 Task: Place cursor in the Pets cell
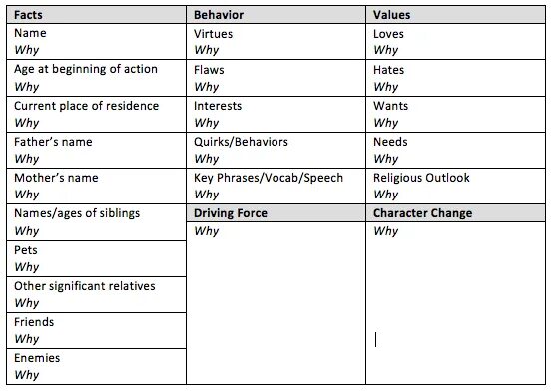click(96, 259)
